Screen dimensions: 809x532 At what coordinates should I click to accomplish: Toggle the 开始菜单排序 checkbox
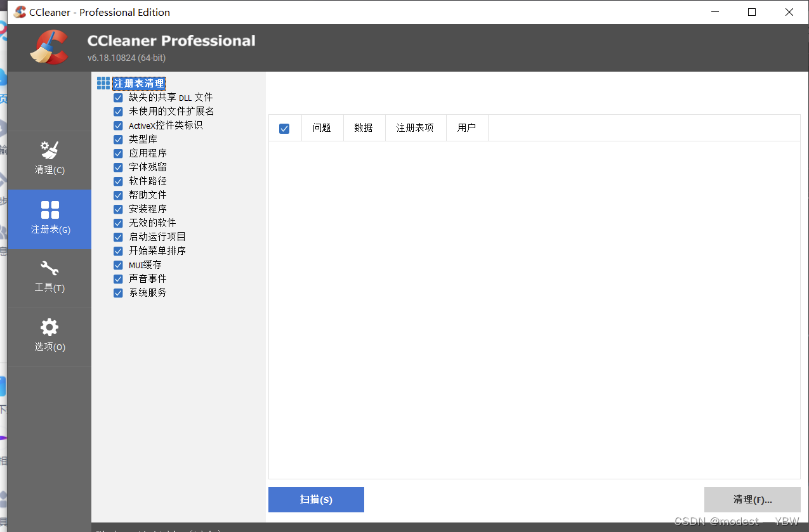coord(118,251)
